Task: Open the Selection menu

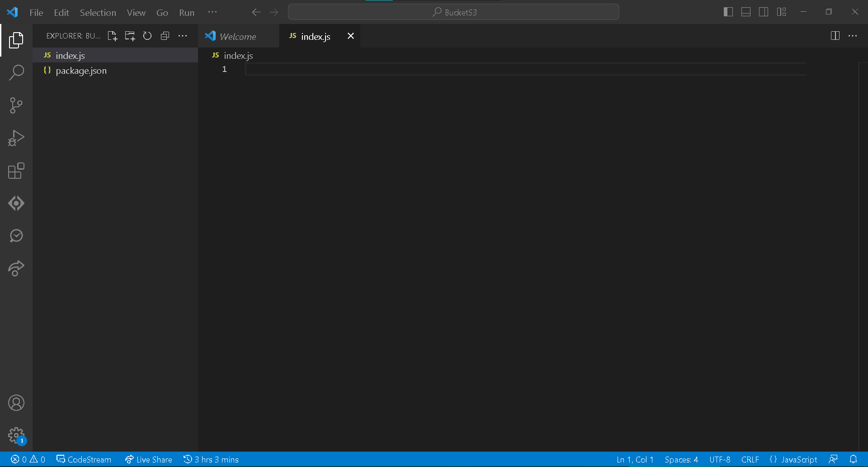Action: click(98, 13)
